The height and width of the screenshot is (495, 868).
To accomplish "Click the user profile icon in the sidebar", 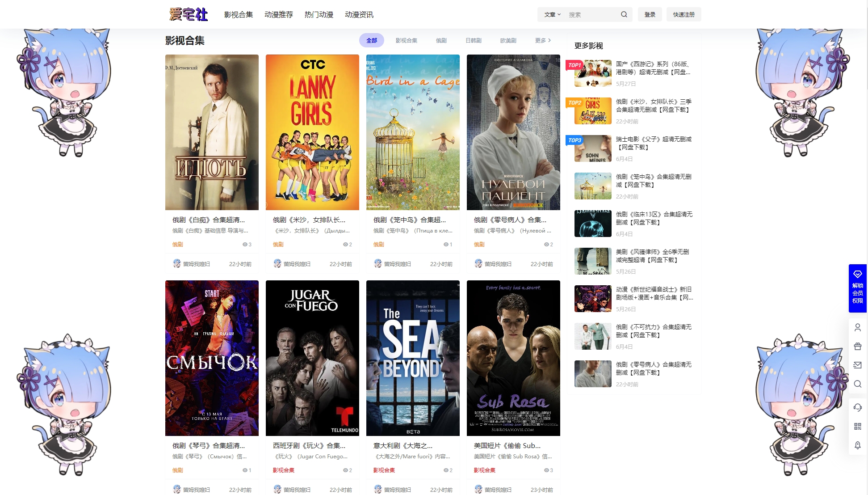I will click(857, 327).
